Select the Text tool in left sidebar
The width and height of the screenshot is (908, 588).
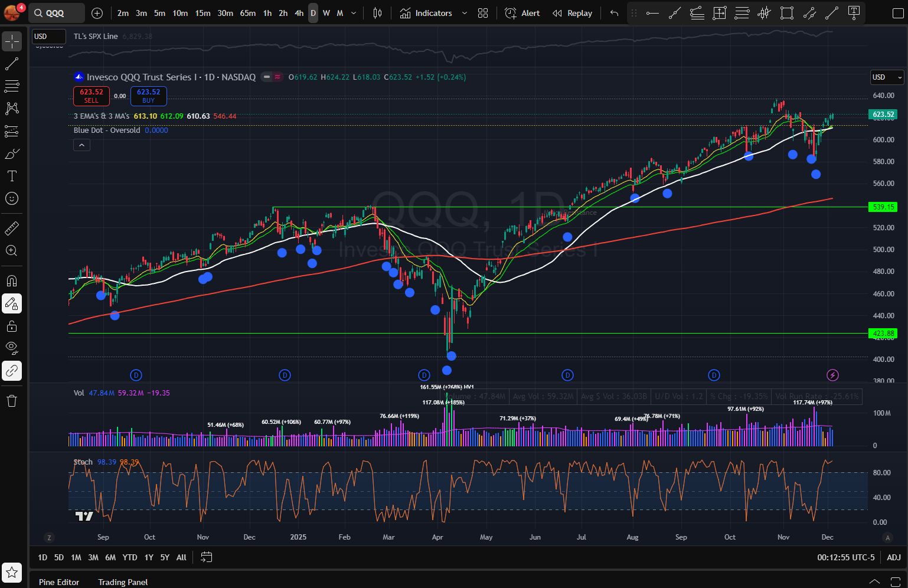(x=12, y=176)
